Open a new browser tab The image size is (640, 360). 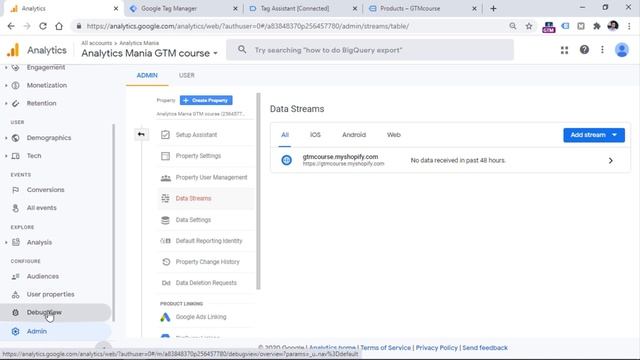(x=493, y=9)
